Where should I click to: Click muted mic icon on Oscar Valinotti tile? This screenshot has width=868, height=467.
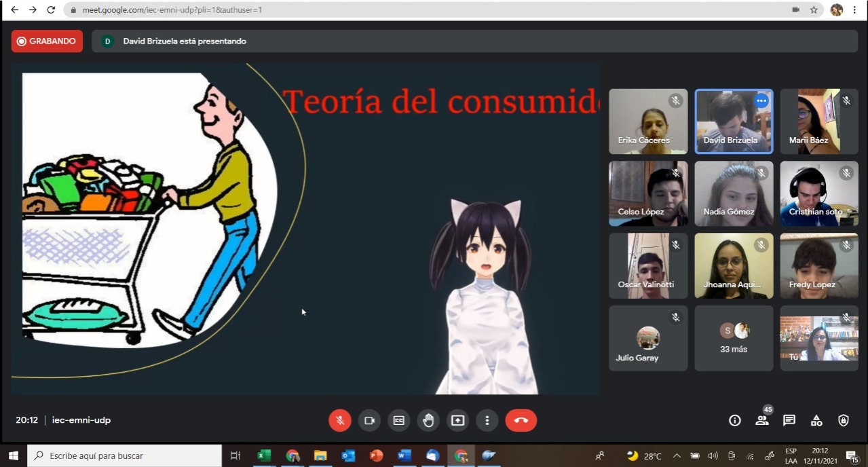pos(675,245)
